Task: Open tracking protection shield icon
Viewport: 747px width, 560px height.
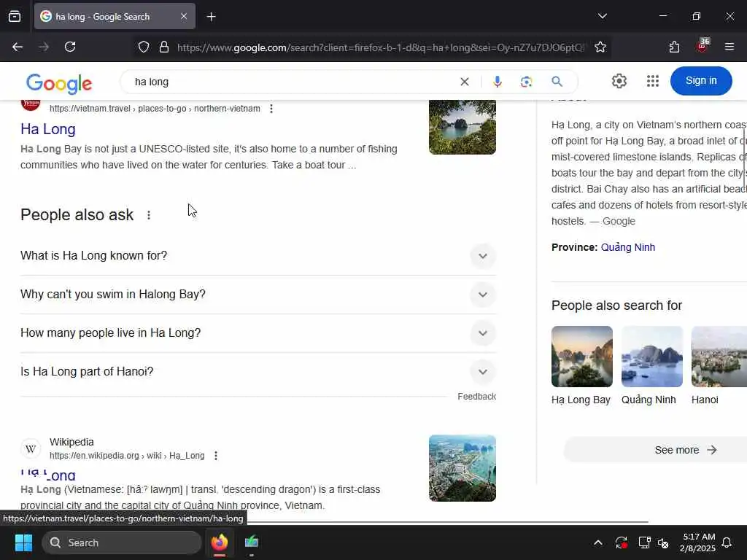Action: coord(144,47)
